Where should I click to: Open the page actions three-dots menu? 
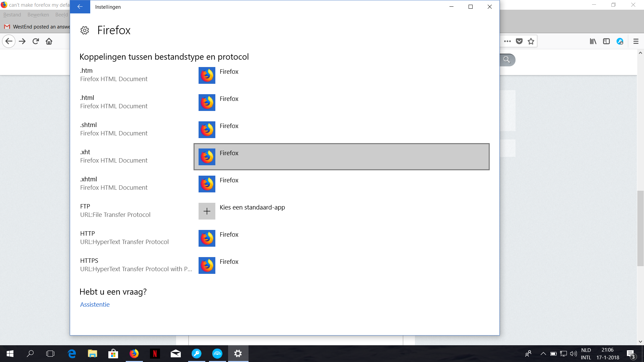coord(507,41)
